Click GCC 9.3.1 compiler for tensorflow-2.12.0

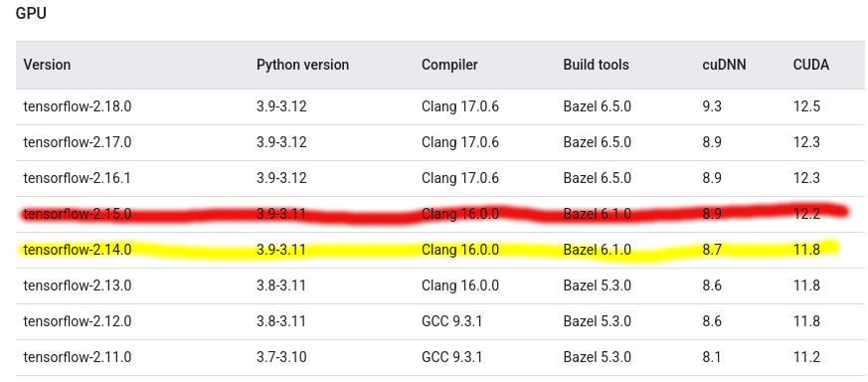(x=451, y=321)
